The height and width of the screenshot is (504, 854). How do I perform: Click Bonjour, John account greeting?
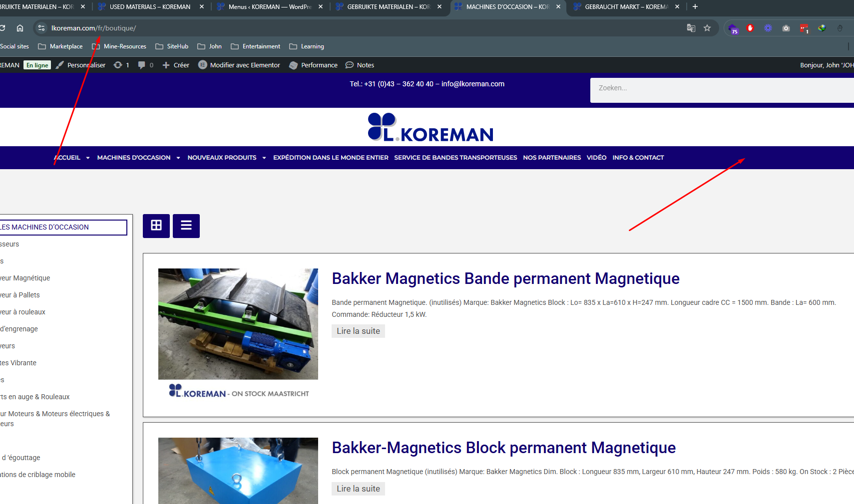tap(827, 65)
